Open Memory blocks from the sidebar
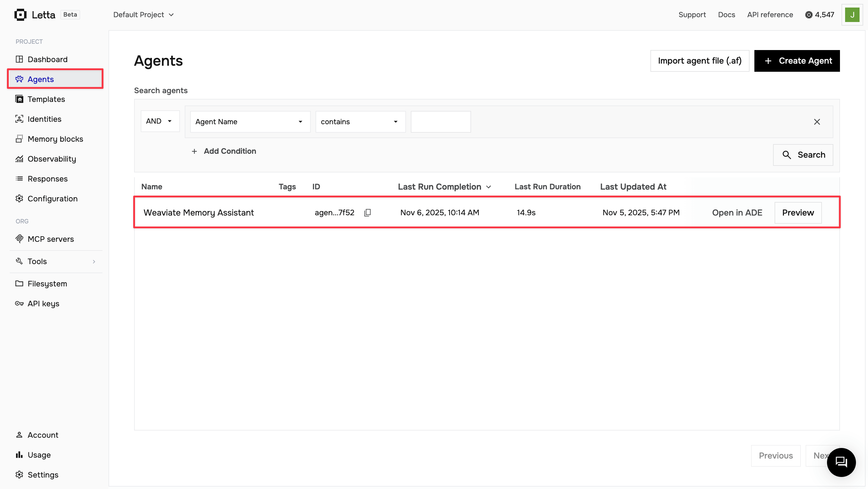 pyautogui.click(x=55, y=139)
